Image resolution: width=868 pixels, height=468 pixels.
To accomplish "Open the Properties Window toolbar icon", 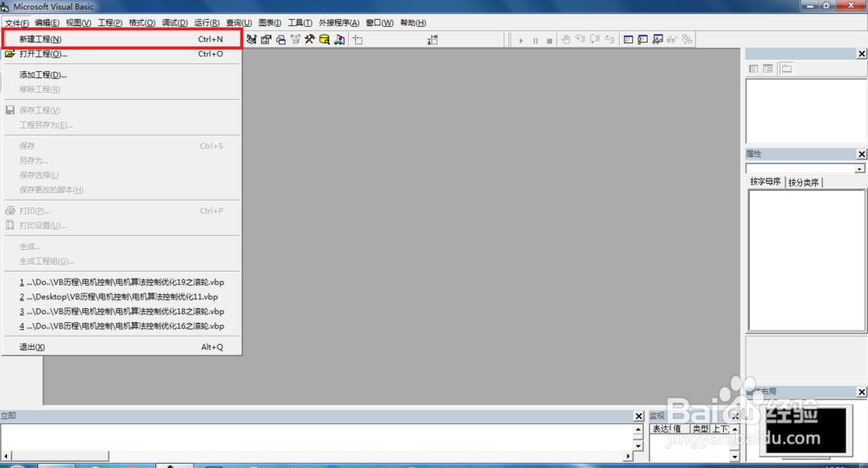I will click(x=266, y=39).
